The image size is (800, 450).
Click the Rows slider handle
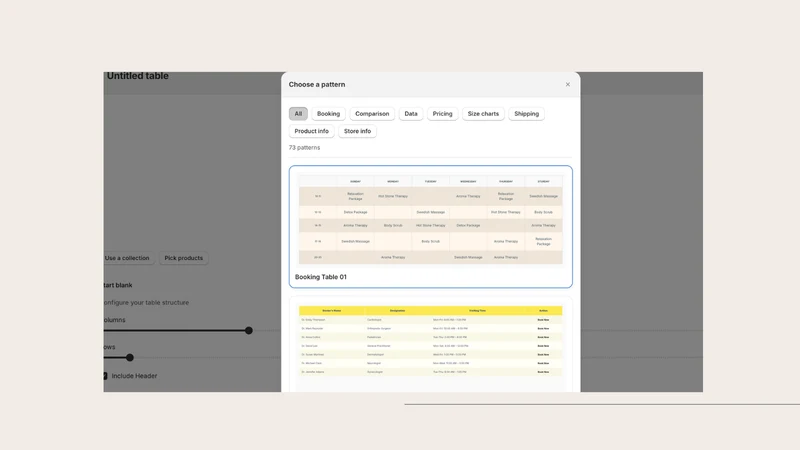click(130, 358)
